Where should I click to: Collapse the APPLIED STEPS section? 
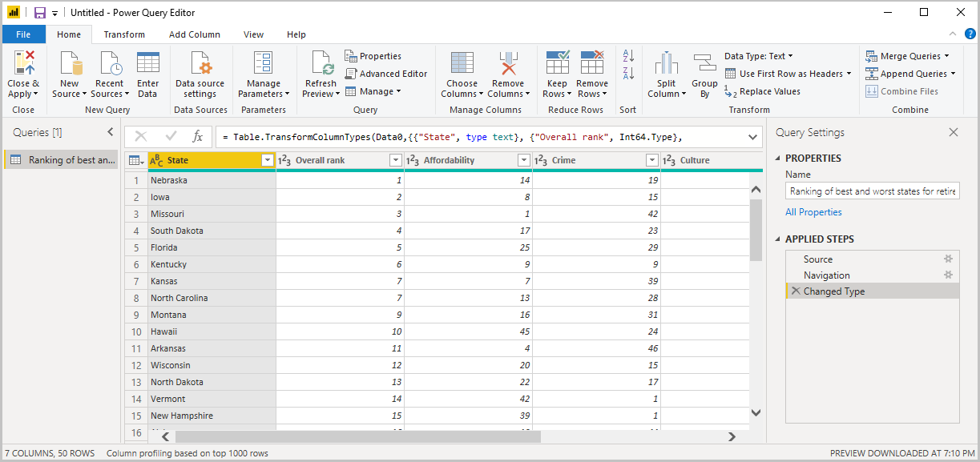point(779,239)
